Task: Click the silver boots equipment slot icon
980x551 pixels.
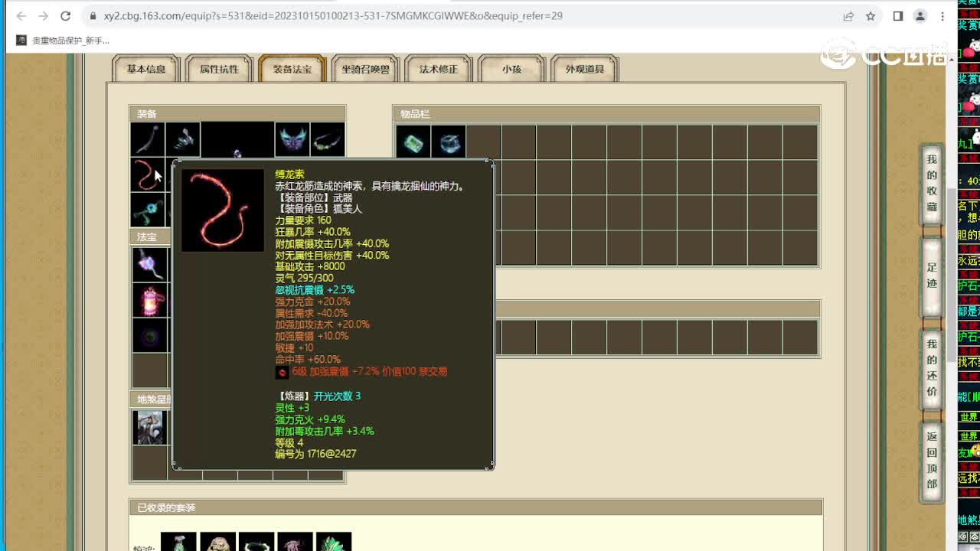Action: click(x=183, y=139)
